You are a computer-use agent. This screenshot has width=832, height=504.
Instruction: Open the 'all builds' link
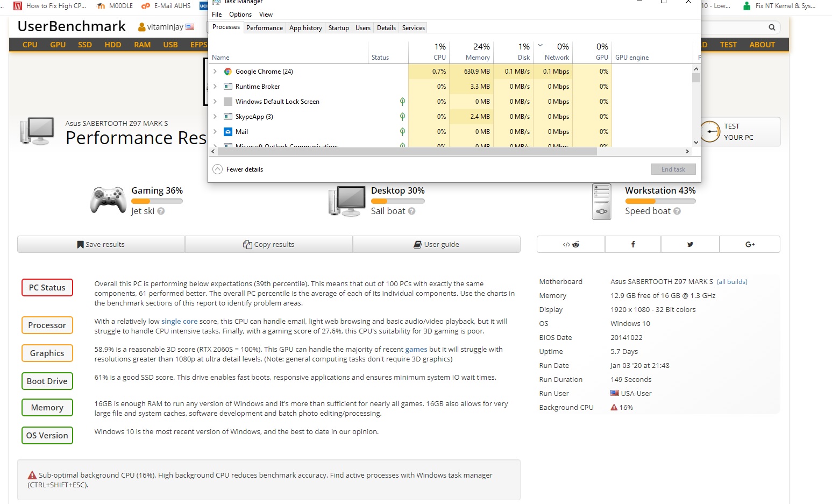pos(732,282)
